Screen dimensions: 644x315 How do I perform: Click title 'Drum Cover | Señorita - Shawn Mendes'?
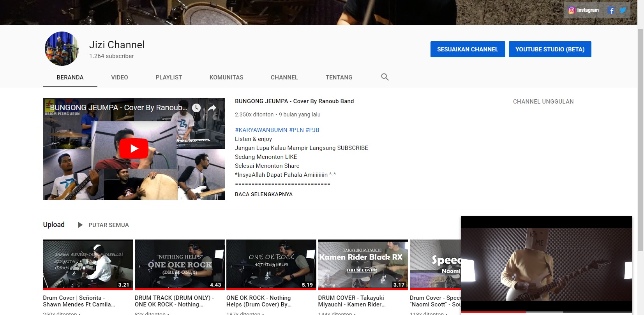(x=79, y=301)
